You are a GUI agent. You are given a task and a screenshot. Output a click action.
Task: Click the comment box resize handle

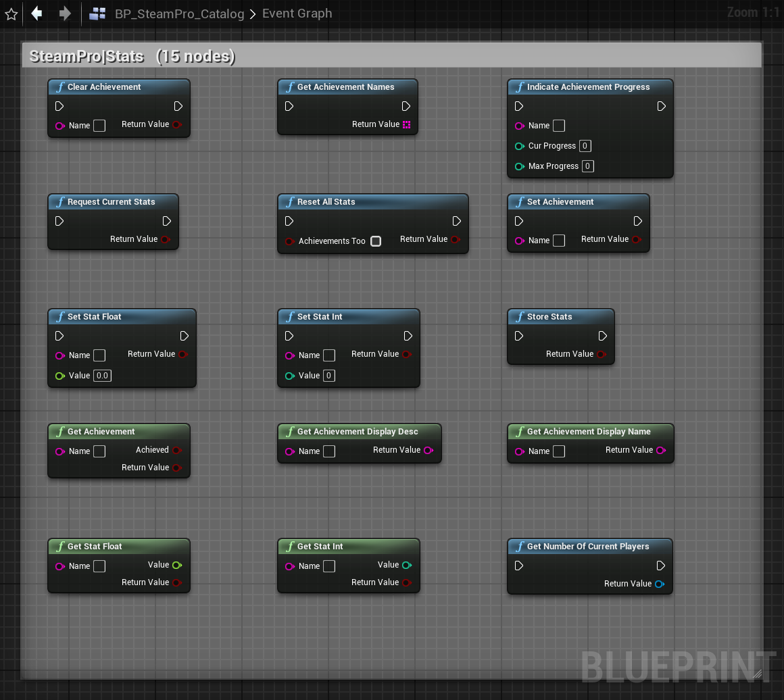[757, 674]
